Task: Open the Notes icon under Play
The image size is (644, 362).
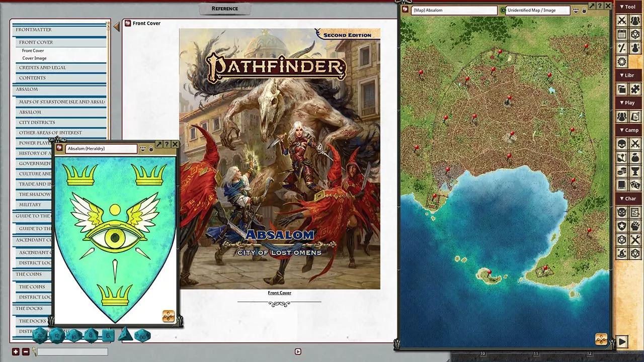Action: (635, 117)
